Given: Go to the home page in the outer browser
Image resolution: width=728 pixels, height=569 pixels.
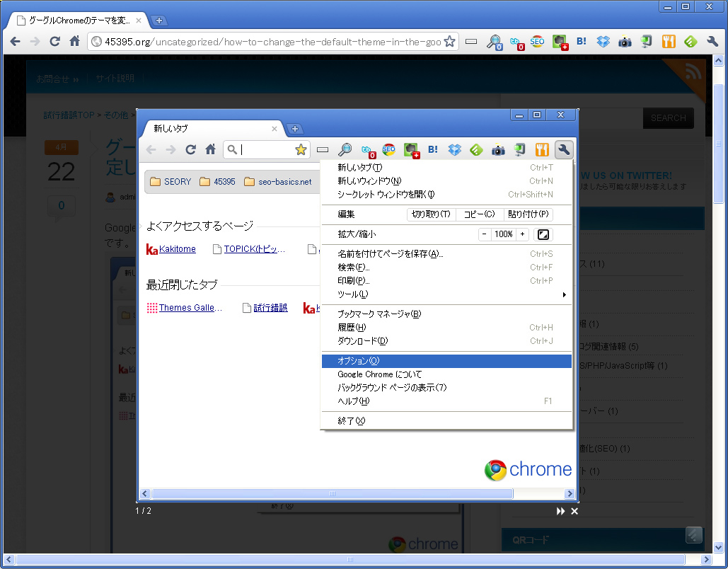Looking at the screenshot, I should (x=75, y=42).
